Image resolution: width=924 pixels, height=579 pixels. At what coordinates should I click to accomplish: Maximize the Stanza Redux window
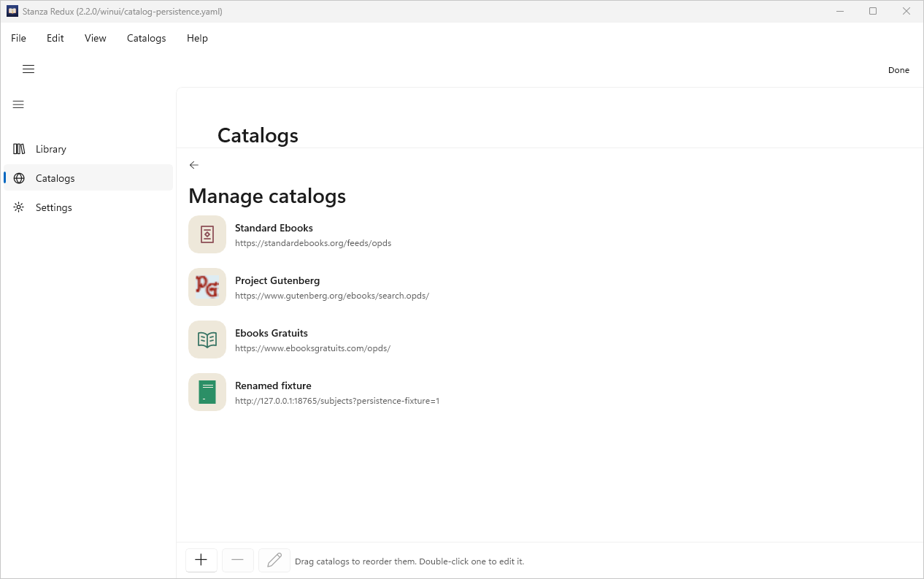pyautogui.click(x=873, y=11)
